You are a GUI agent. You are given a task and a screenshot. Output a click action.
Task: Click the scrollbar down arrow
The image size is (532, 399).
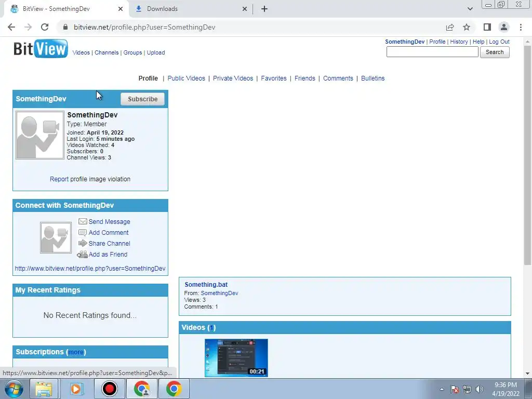528,374
